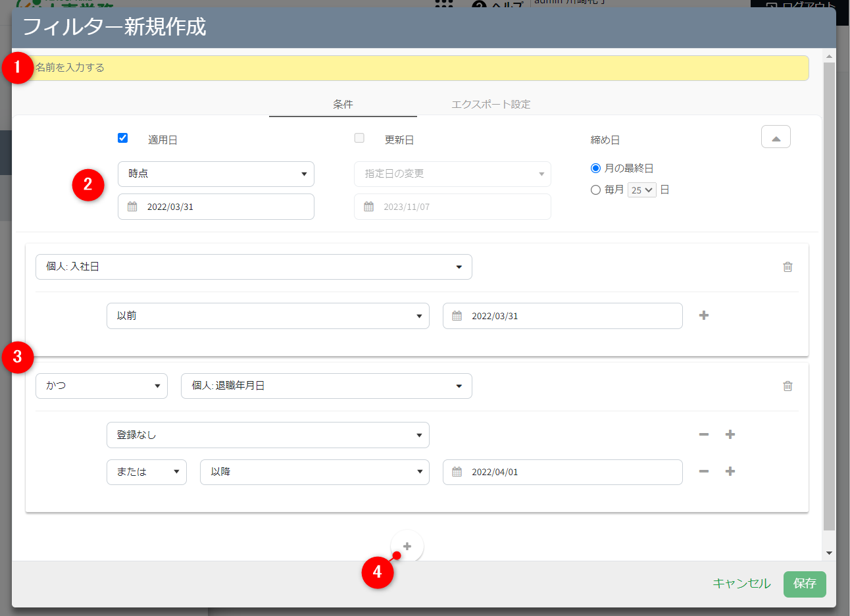Image resolution: width=850 pixels, height=616 pixels.
Task: Select 月の最終日 radio option
Action: tap(595, 168)
